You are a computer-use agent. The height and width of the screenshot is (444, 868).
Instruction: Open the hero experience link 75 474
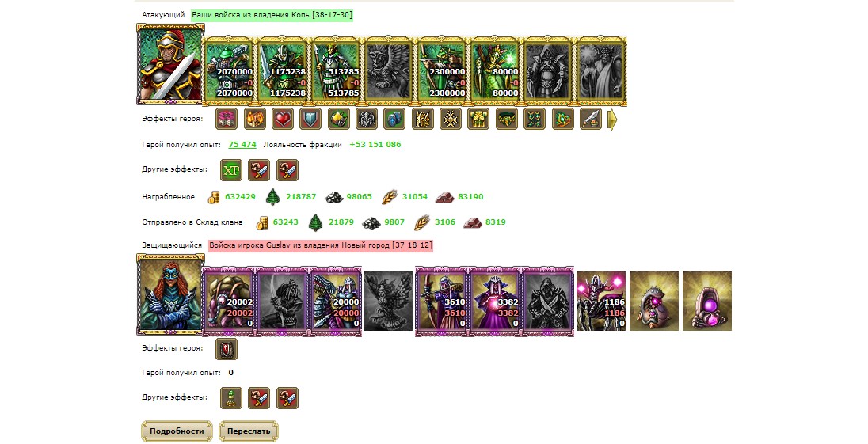242,144
